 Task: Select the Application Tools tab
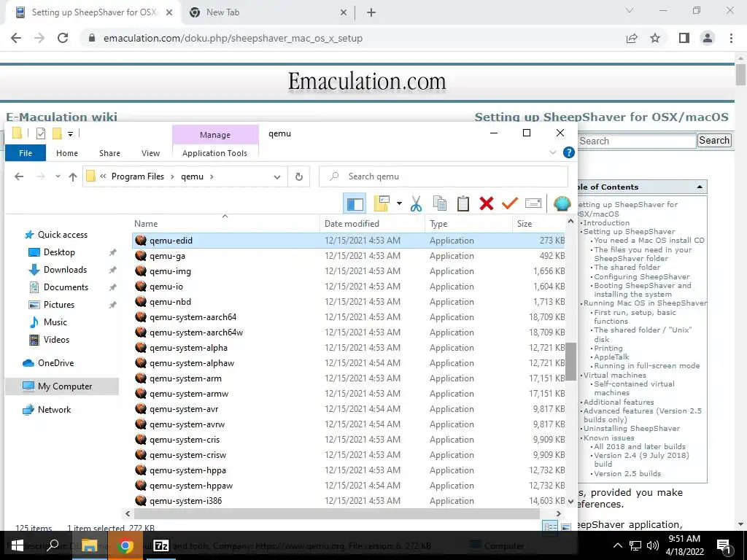point(215,153)
